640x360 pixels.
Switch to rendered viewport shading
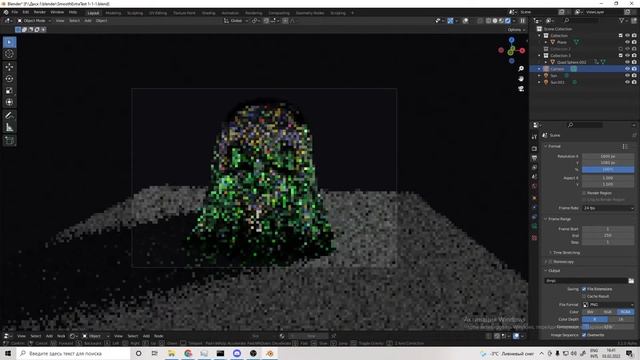click(508, 20)
